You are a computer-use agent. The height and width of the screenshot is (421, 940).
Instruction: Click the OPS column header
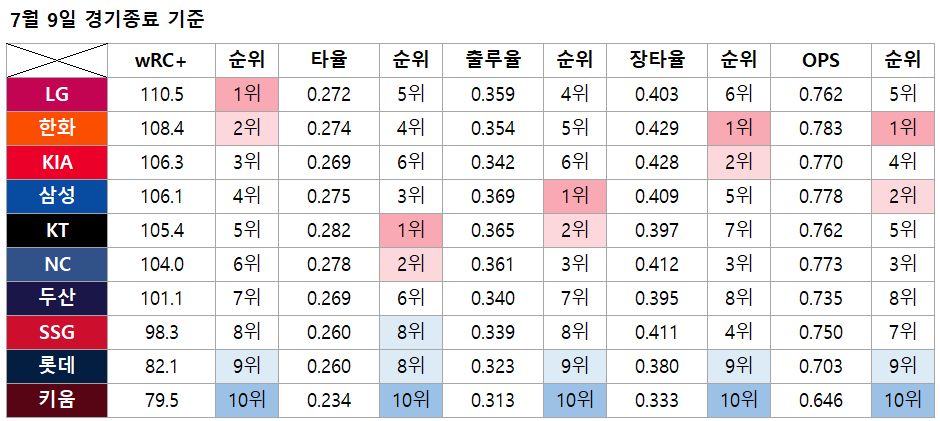coord(821,60)
